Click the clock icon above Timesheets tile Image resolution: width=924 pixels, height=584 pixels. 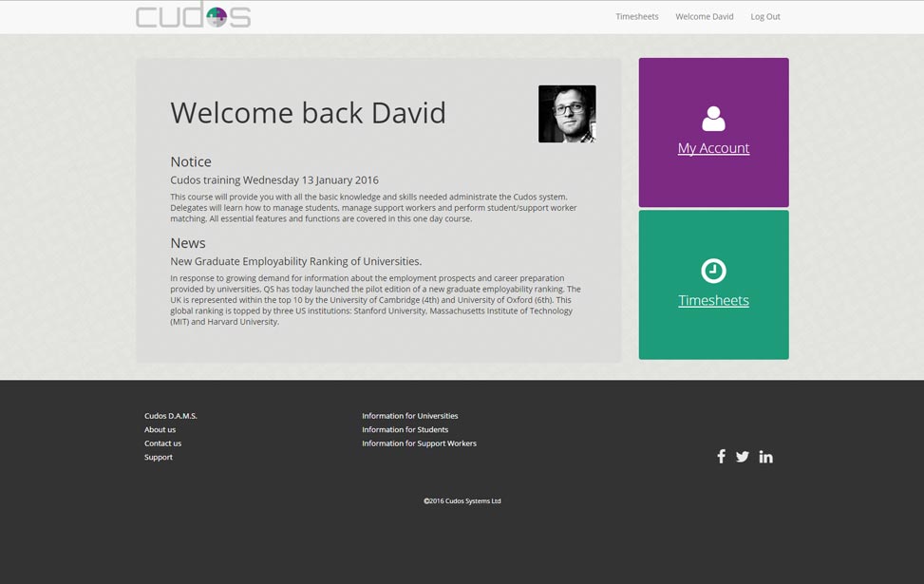point(713,271)
